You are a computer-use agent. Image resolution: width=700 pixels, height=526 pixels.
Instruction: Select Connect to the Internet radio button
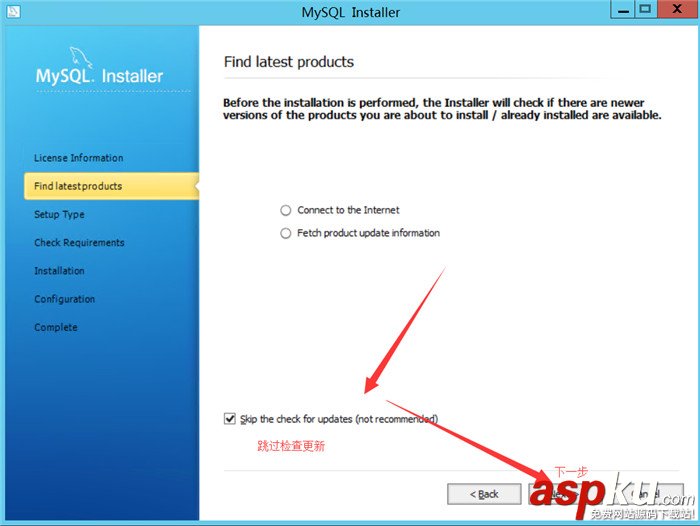(x=286, y=210)
